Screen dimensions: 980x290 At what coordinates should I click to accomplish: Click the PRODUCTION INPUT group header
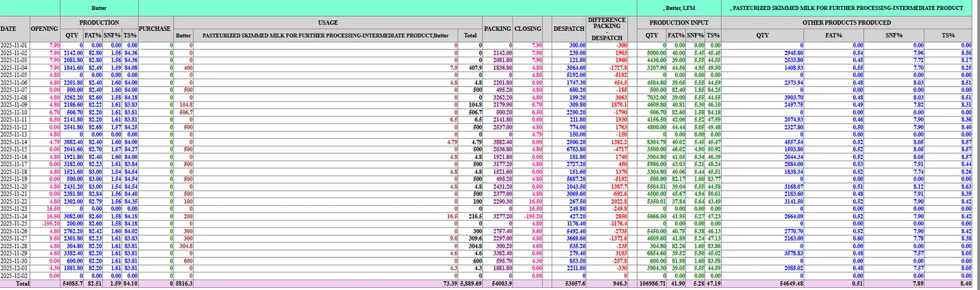[678, 22]
